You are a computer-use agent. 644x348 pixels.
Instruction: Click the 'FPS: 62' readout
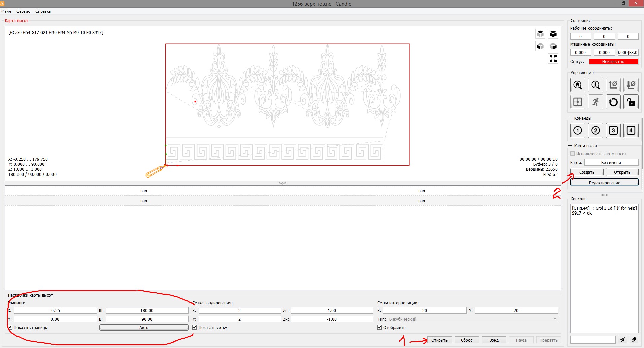[x=550, y=175]
